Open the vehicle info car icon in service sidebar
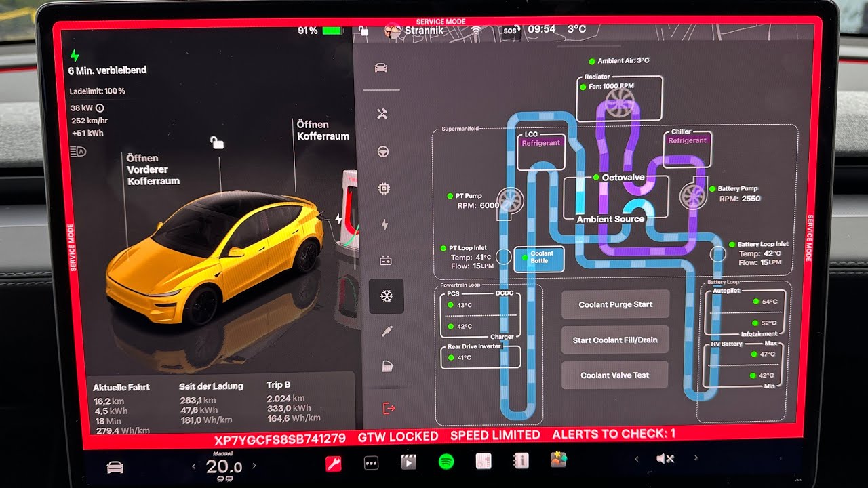Image resolution: width=868 pixels, height=488 pixels. tap(381, 68)
